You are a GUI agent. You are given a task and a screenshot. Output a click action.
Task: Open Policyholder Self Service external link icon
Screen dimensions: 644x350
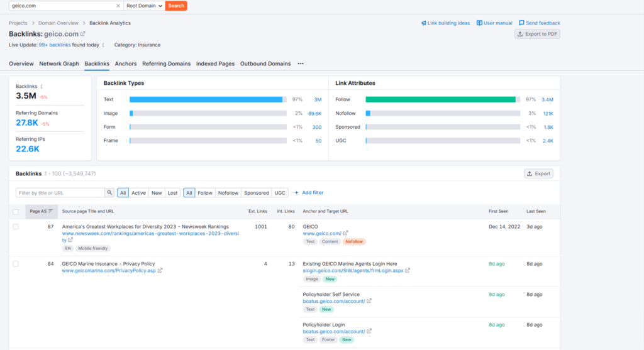369,301
